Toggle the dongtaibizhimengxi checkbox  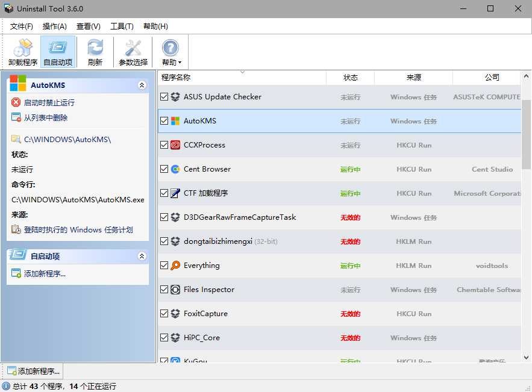pyautogui.click(x=164, y=241)
